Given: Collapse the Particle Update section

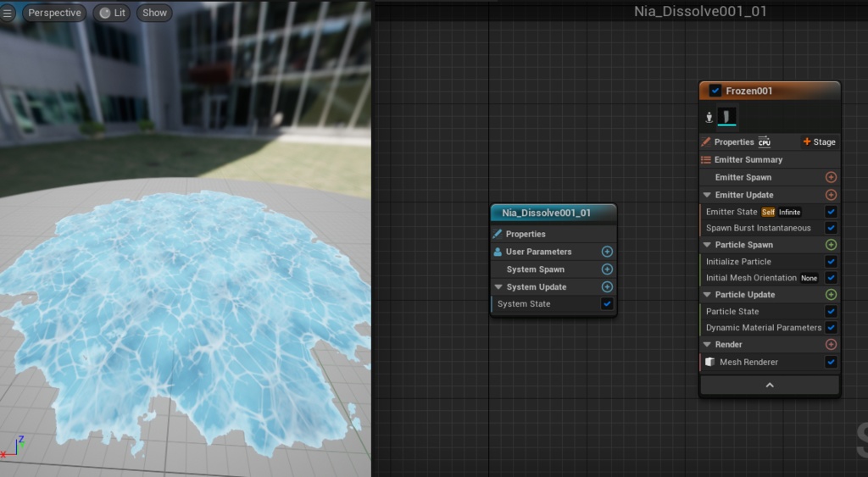Looking at the screenshot, I should [x=707, y=294].
